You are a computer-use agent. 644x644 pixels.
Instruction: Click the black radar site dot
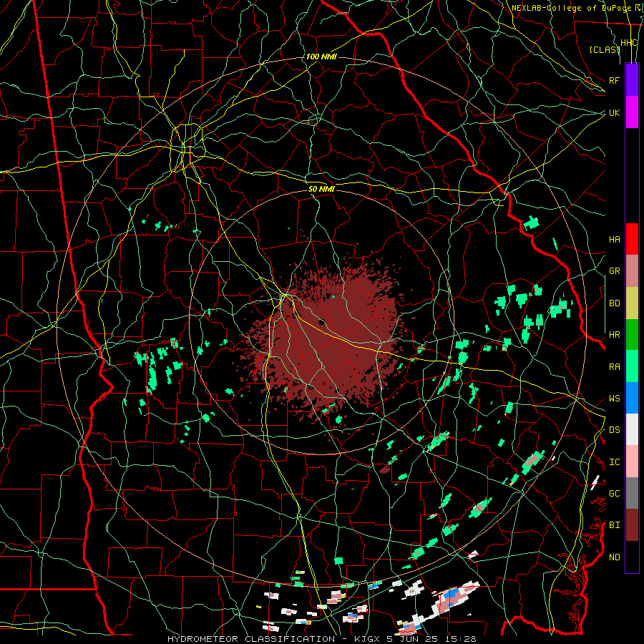point(321,322)
